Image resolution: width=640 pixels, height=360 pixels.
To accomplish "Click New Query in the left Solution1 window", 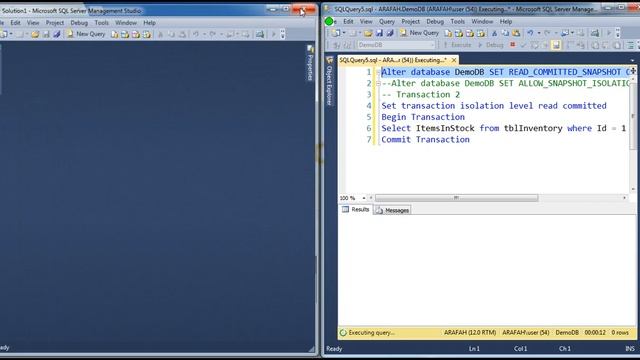I will pyautogui.click(x=86, y=34).
